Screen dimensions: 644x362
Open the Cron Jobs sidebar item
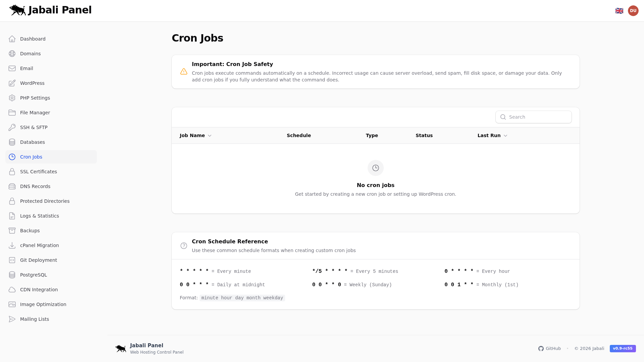pos(31,157)
